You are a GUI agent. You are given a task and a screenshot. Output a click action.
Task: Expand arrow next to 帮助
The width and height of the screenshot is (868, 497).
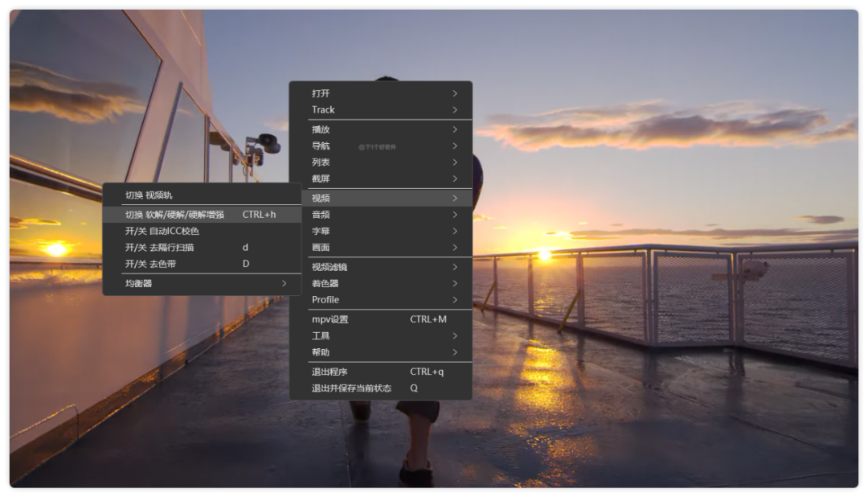pos(455,351)
